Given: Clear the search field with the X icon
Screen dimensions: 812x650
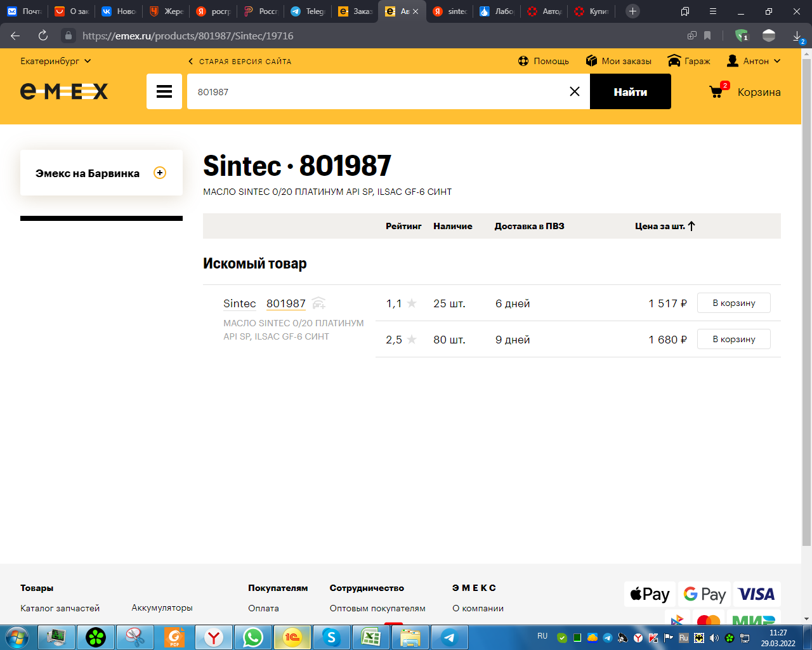Looking at the screenshot, I should tap(575, 91).
